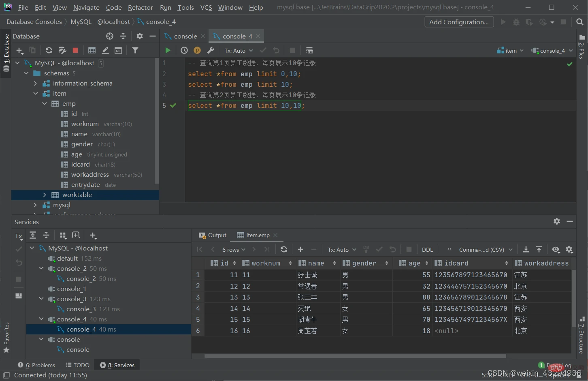
Task: Switch to the Output tab
Action: pyautogui.click(x=213, y=235)
